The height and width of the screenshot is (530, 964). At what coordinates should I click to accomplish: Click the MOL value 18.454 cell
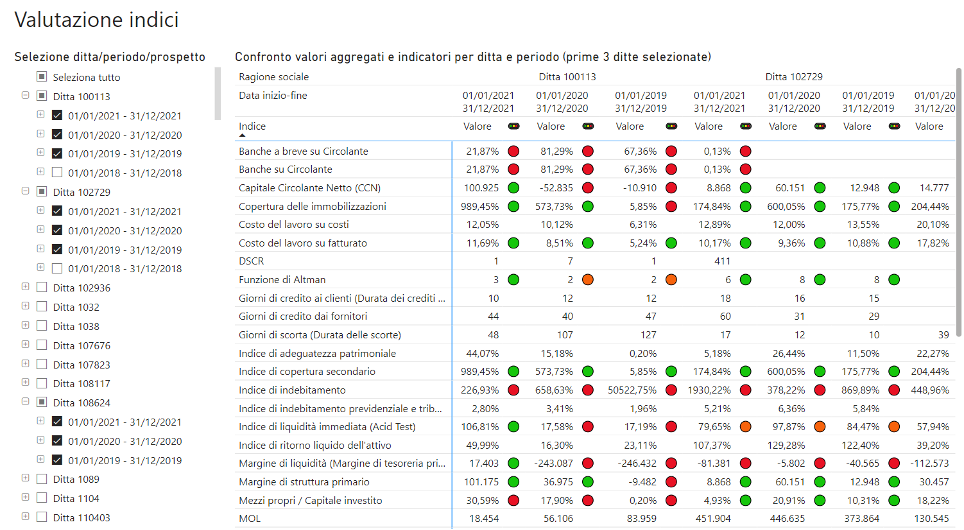pyautogui.click(x=478, y=518)
